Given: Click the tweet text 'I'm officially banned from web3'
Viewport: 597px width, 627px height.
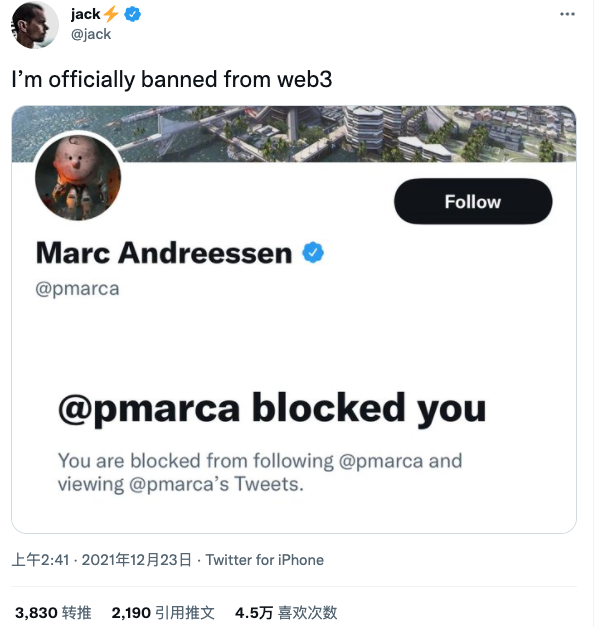Looking at the screenshot, I should (172, 79).
